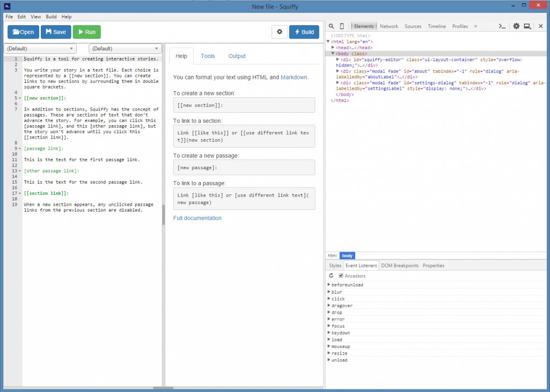This screenshot has height=392, width=550.
Task: Switch to the Tools tab
Action: (207, 56)
